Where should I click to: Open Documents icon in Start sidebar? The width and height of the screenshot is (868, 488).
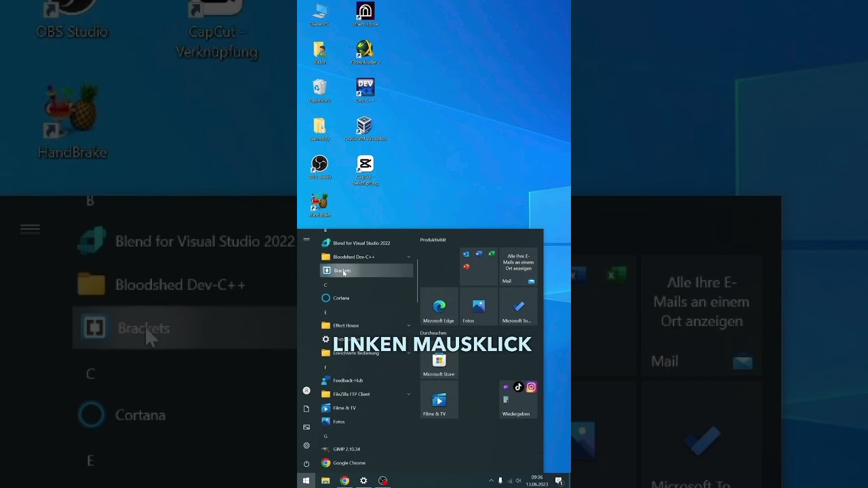tap(307, 409)
